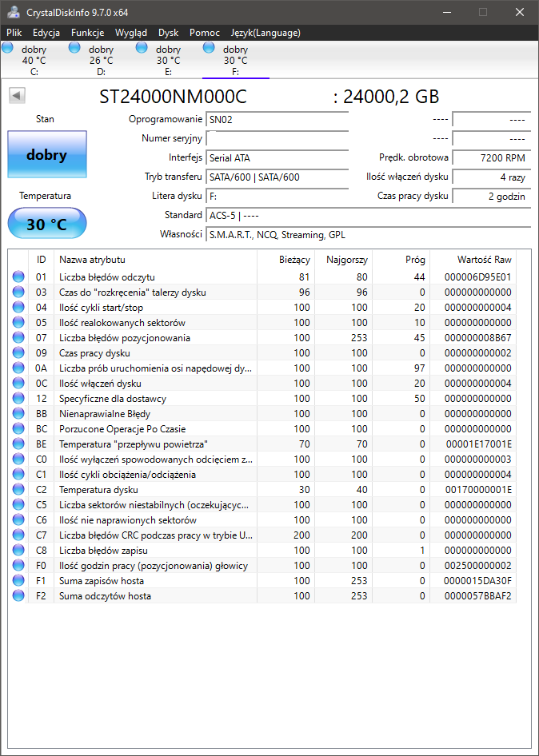The image size is (539, 756).
Task: Click status orb for attribute 03 spin-up time
Action: pos(18,292)
